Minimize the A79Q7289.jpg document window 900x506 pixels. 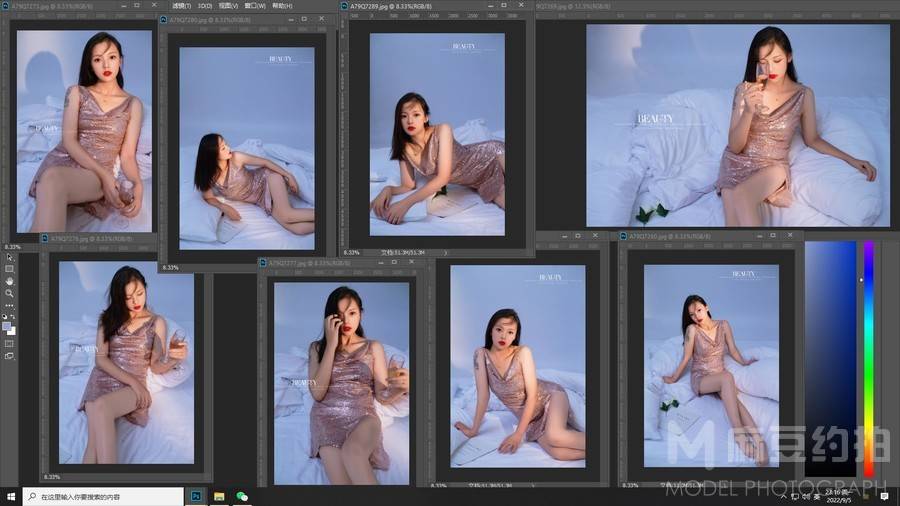point(490,6)
